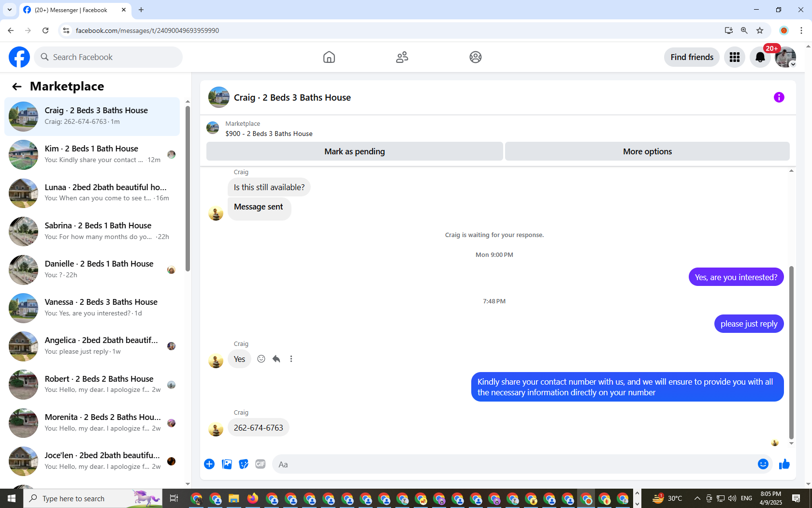Open Task View on the taskbar
This screenshot has height=508, width=812.
click(x=174, y=498)
